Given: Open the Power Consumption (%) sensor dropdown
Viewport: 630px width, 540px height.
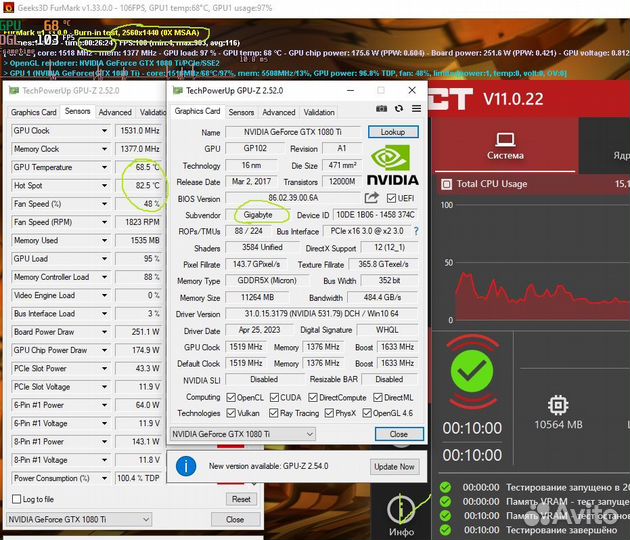Looking at the screenshot, I should (x=104, y=478).
